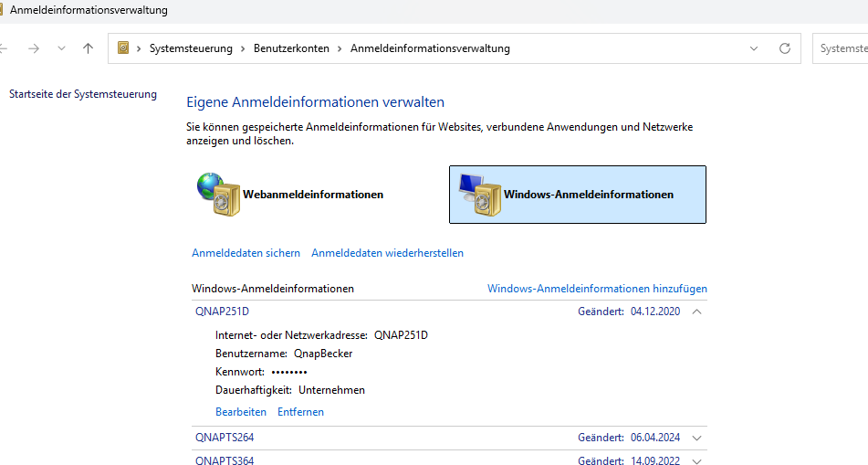Refresh the current view
This screenshot has width=868, height=465.
(x=785, y=48)
